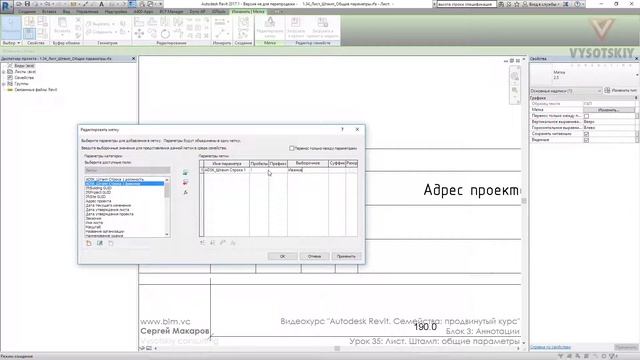Add selected parameter to the label
This screenshot has height=360, width=640.
tap(185, 173)
